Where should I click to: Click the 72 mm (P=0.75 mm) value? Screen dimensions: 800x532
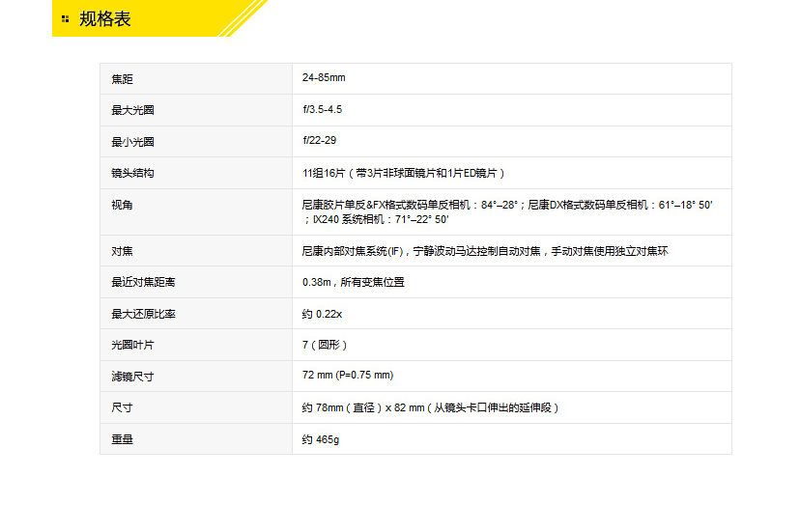coord(348,375)
